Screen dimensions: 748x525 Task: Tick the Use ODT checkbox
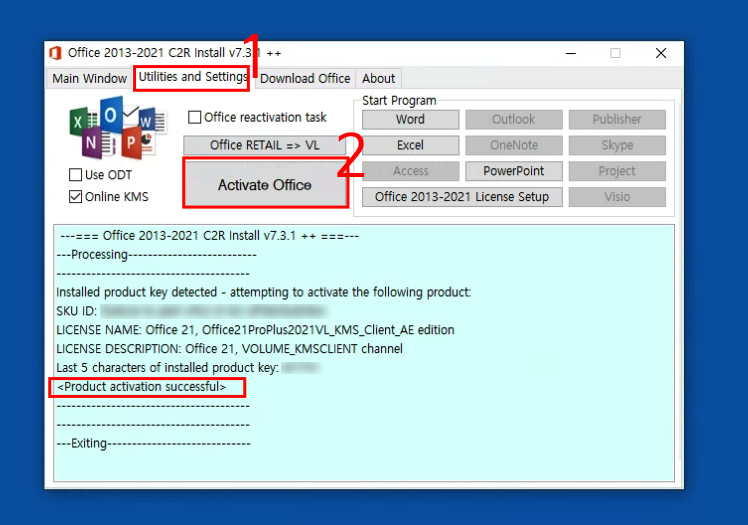(75, 175)
